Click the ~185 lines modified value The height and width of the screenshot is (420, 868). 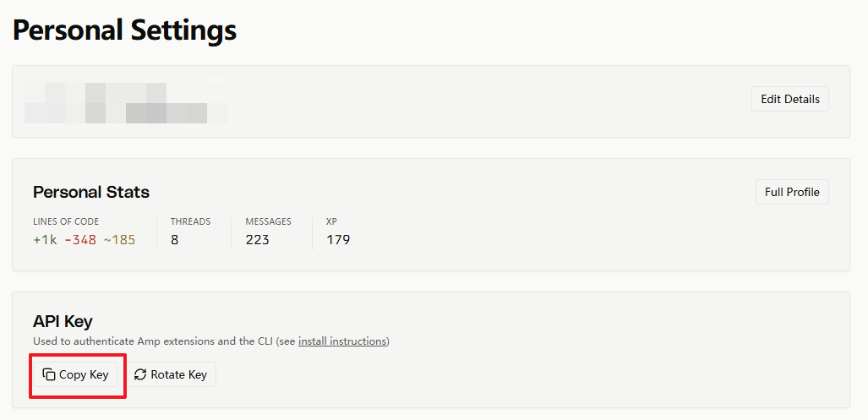[x=119, y=240]
